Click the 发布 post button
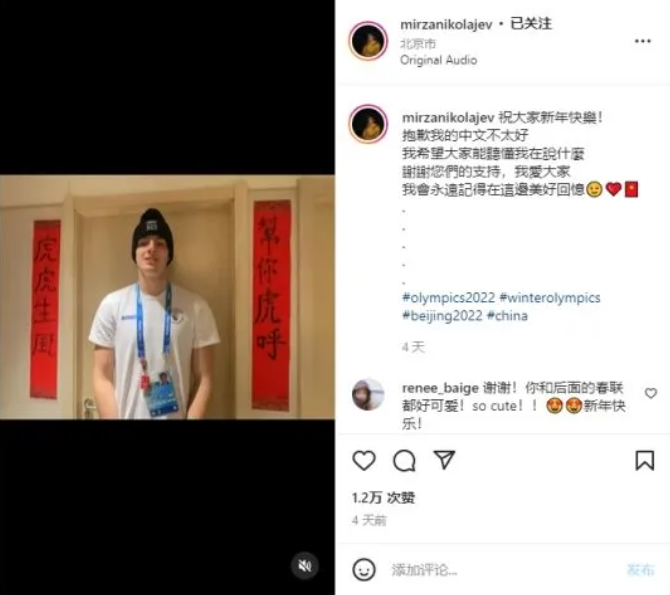Screen dimensions: 670x595 641,569
